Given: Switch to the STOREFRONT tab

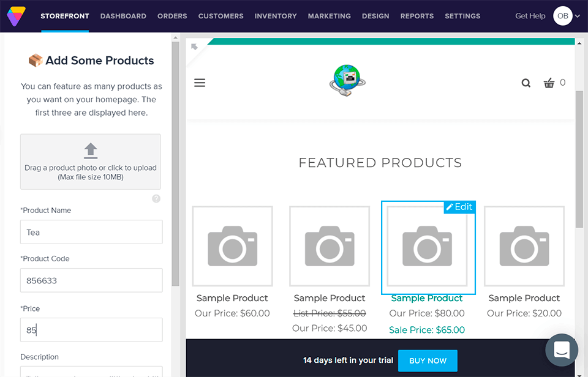Looking at the screenshot, I should click(x=64, y=16).
